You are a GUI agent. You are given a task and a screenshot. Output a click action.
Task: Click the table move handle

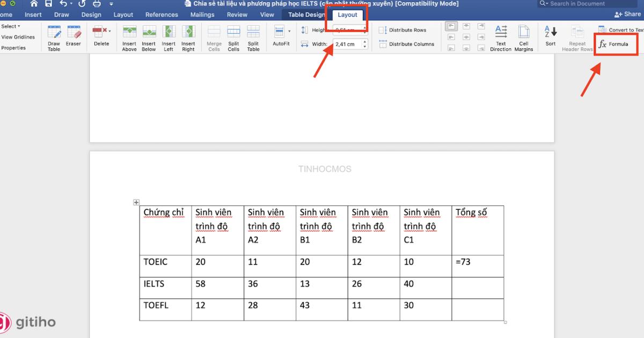tap(136, 202)
